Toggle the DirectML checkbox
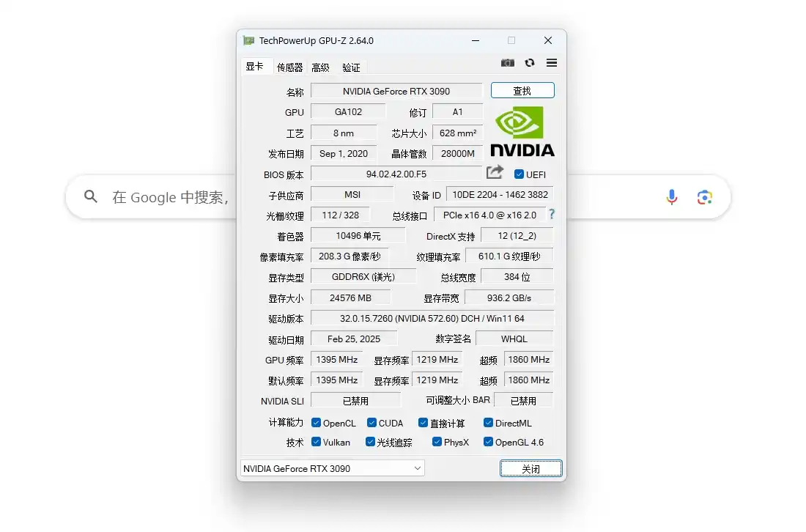The image size is (806, 532). tap(488, 423)
